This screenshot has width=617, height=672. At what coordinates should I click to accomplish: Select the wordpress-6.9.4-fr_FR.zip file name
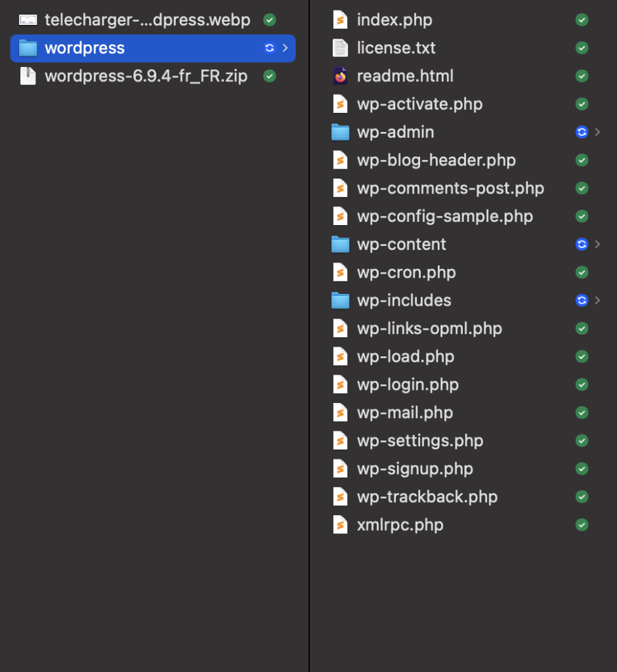click(146, 76)
